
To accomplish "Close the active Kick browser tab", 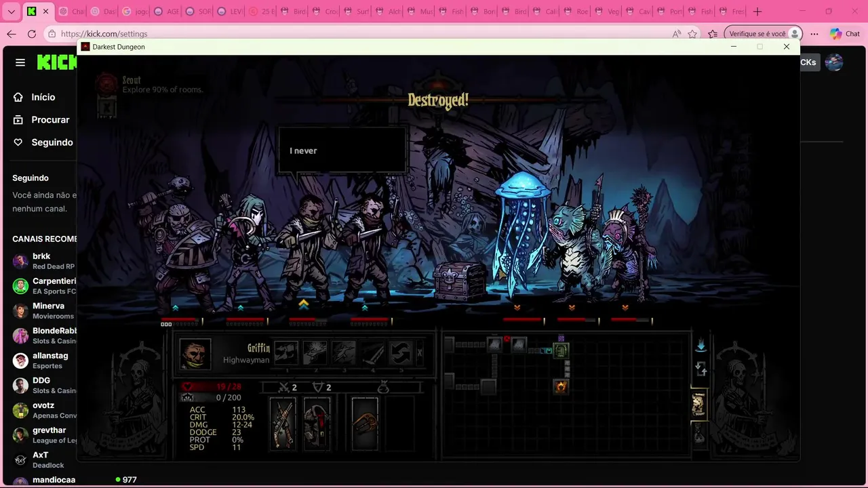I will [46, 12].
